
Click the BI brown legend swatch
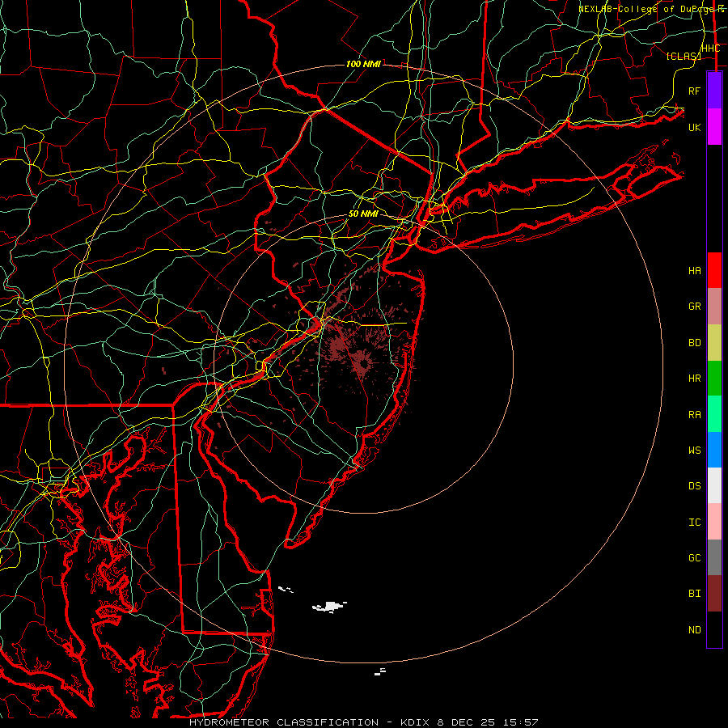point(714,594)
